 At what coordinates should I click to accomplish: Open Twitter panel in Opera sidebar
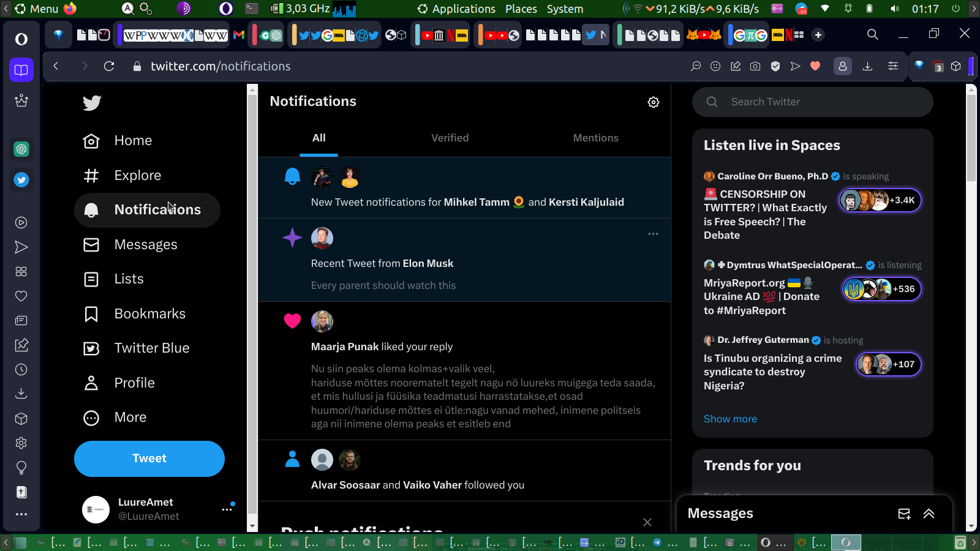(21, 180)
